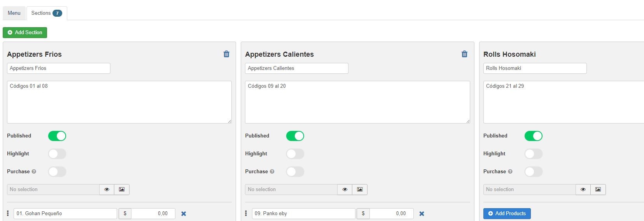Enable Highlight toggle for Appetizers Calientes

[295, 154]
